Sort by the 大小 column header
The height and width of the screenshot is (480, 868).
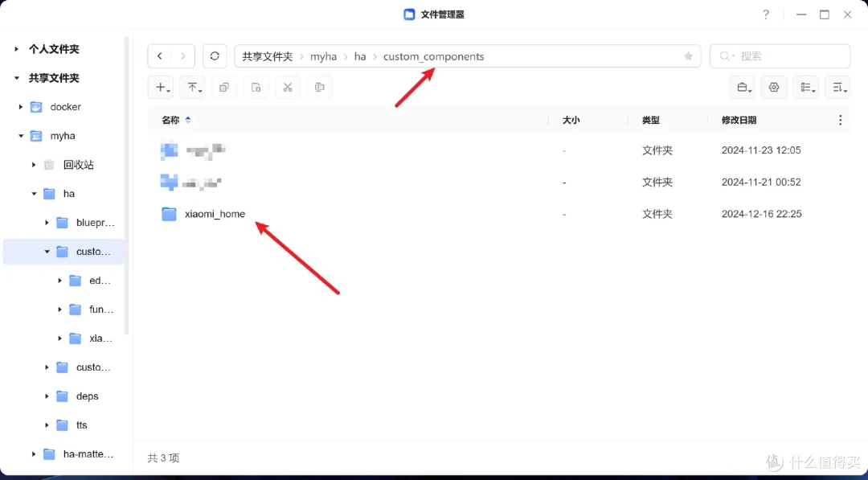(571, 120)
